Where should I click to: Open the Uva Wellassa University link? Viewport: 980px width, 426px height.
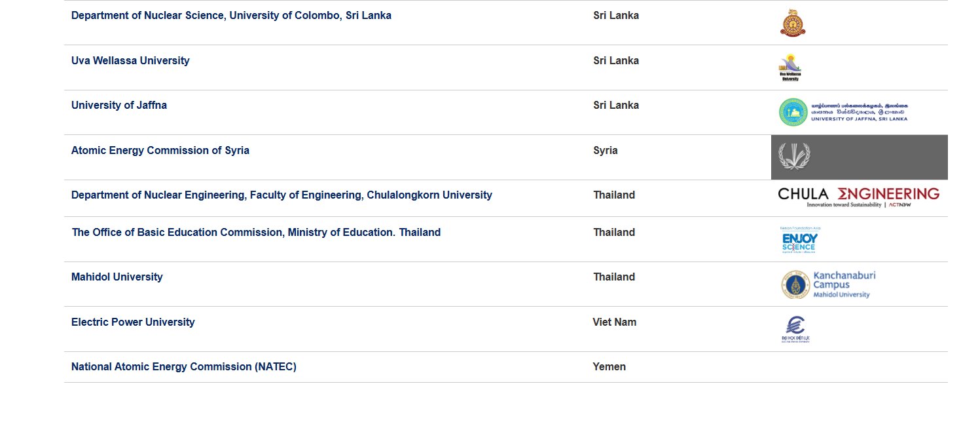(x=130, y=60)
